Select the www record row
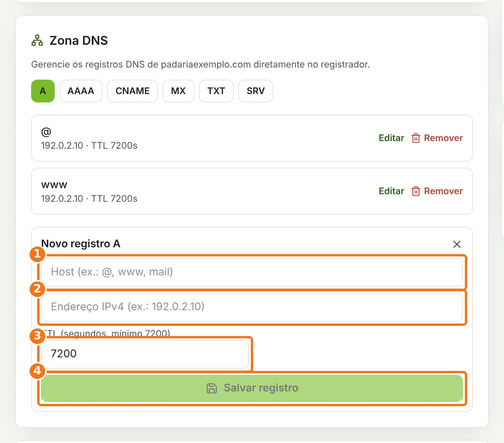The height and width of the screenshot is (443, 504). [252, 191]
